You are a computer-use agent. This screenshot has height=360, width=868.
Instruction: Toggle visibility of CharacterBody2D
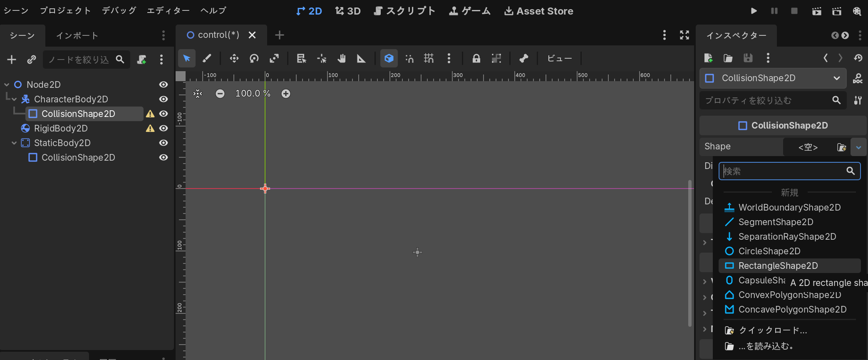click(164, 99)
